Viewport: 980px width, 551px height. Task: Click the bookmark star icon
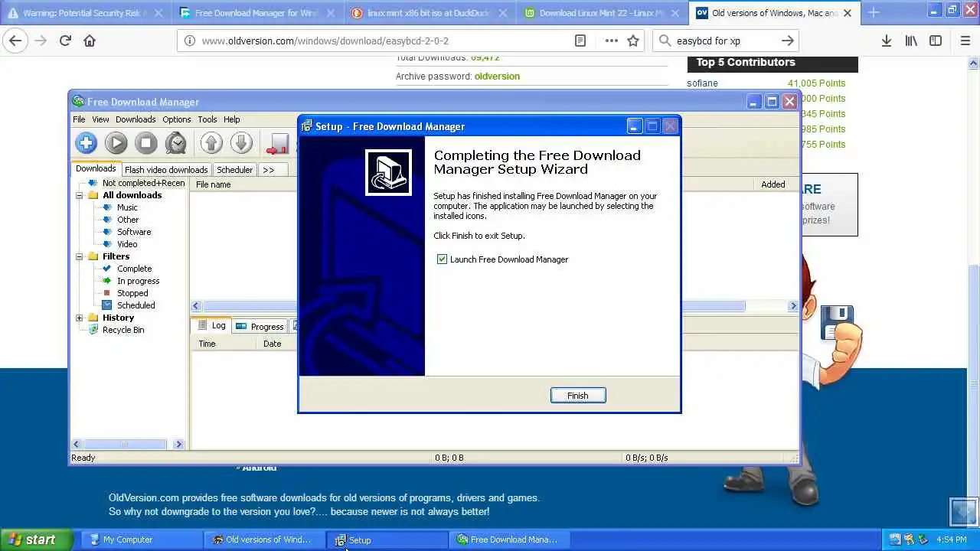point(633,41)
